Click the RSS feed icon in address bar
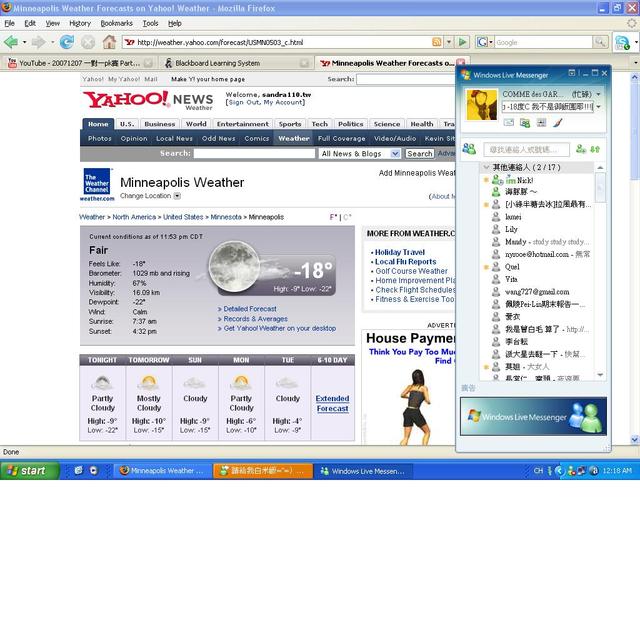 437,42
